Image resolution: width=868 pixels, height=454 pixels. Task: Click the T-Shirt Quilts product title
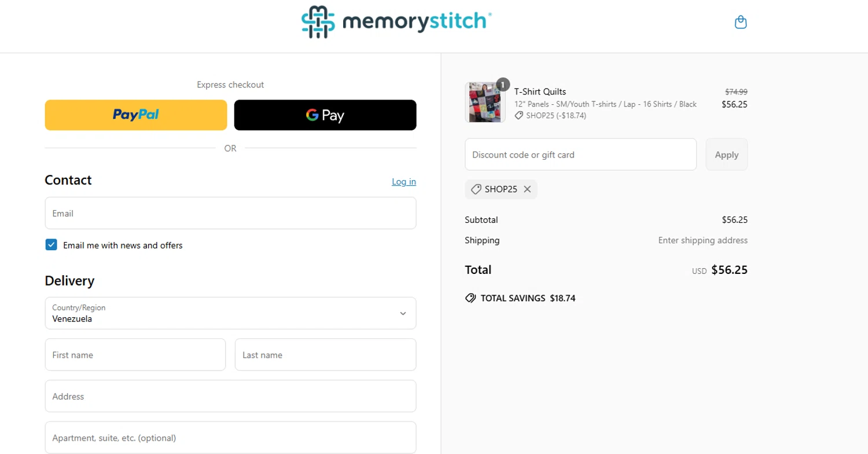click(540, 91)
